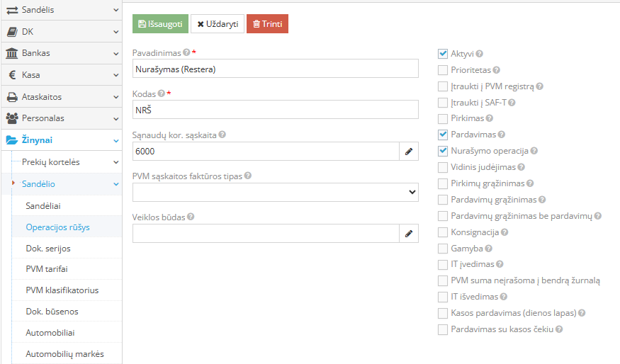Click help icon next to PVM sąskaitos faktūros tipas
Screen dimensions: 620x364
[x=247, y=176]
